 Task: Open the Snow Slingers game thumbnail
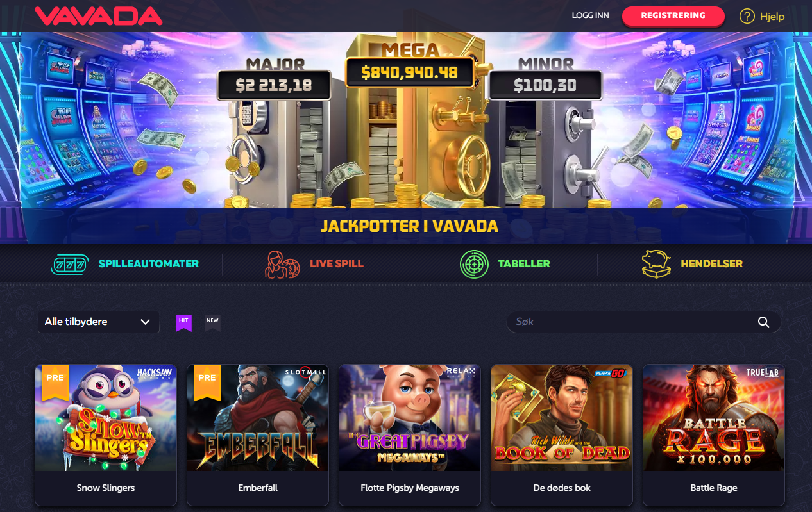click(106, 418)
